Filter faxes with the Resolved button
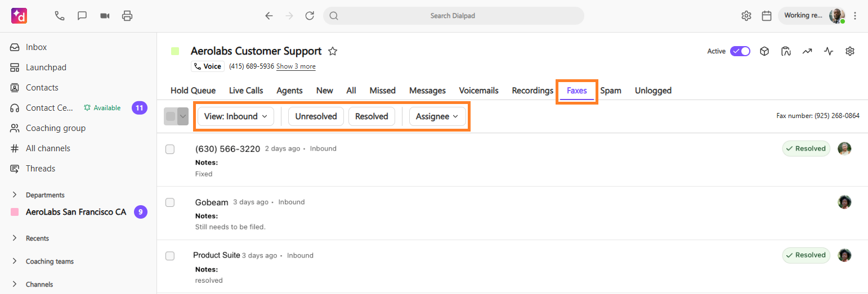Viewport: 868px width, 294px height. tap(372, 116)
